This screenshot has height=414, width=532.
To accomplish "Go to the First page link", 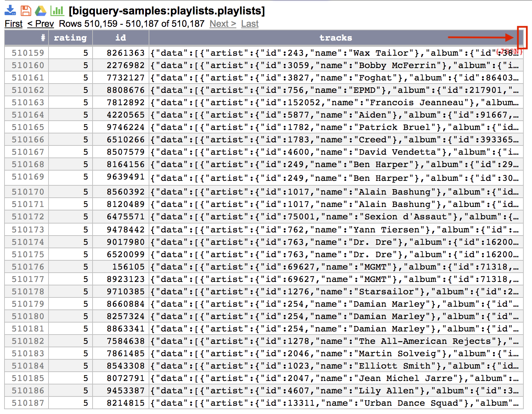I will point(13,24).
